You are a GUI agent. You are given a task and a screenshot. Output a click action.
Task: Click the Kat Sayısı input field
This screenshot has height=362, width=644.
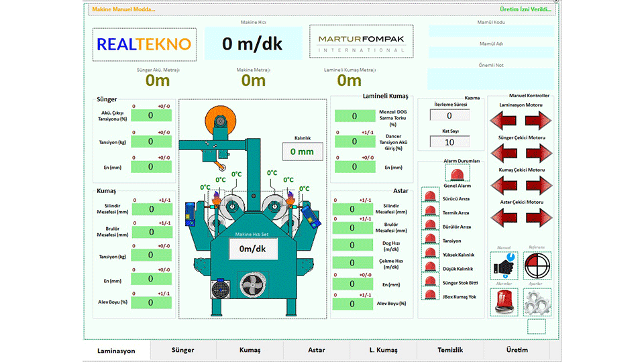point(449,142)
